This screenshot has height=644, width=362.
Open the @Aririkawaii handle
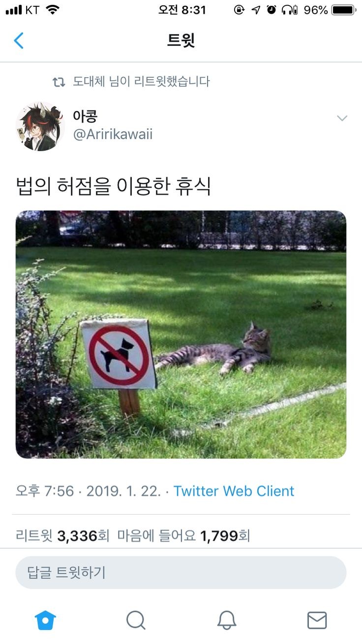tap(113, 134)
